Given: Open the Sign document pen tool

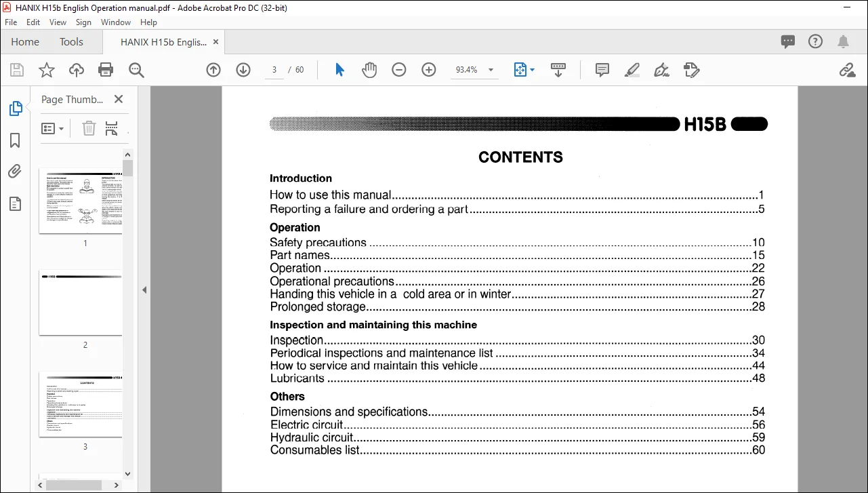Looking at the screenshot, I should point(661,70).
